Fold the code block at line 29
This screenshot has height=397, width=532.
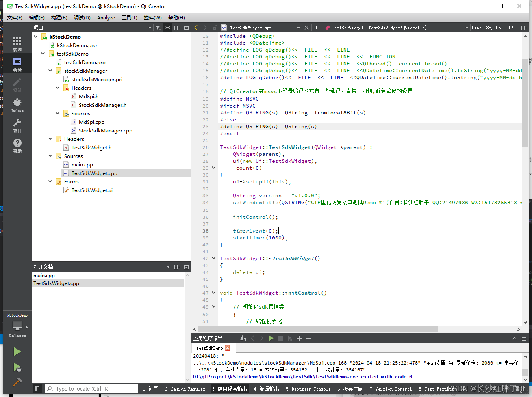pos(214,168)
